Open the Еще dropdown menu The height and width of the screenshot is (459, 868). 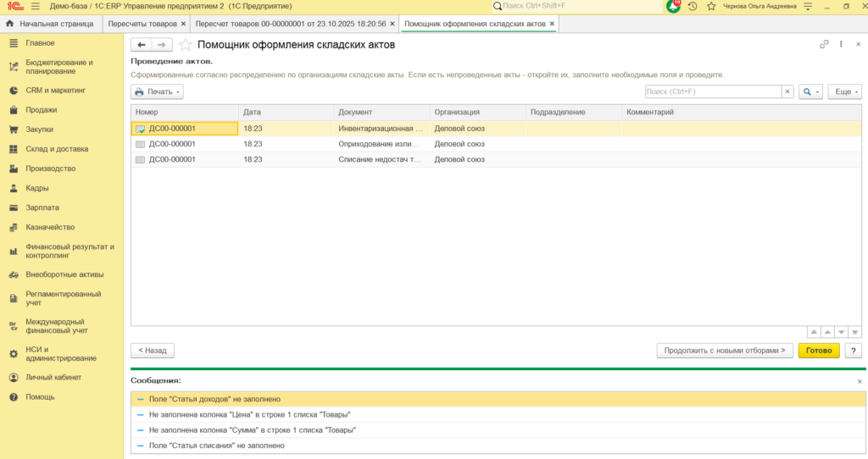tap(845, 91)
